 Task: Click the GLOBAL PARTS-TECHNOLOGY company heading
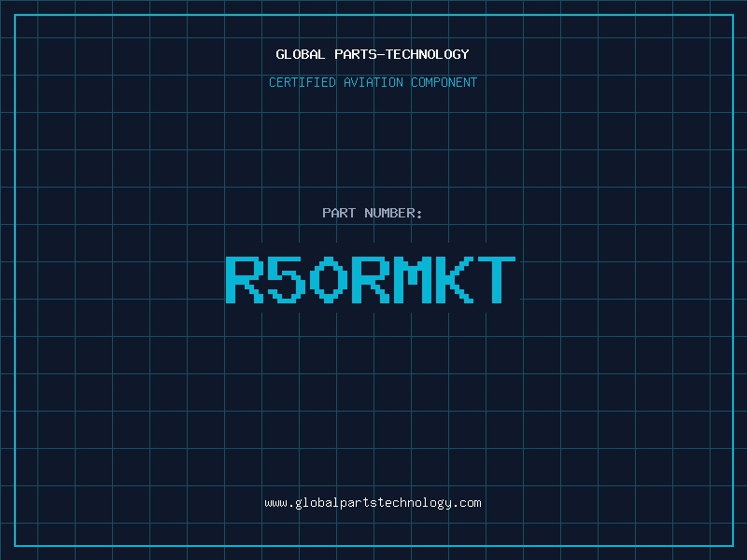373,54
